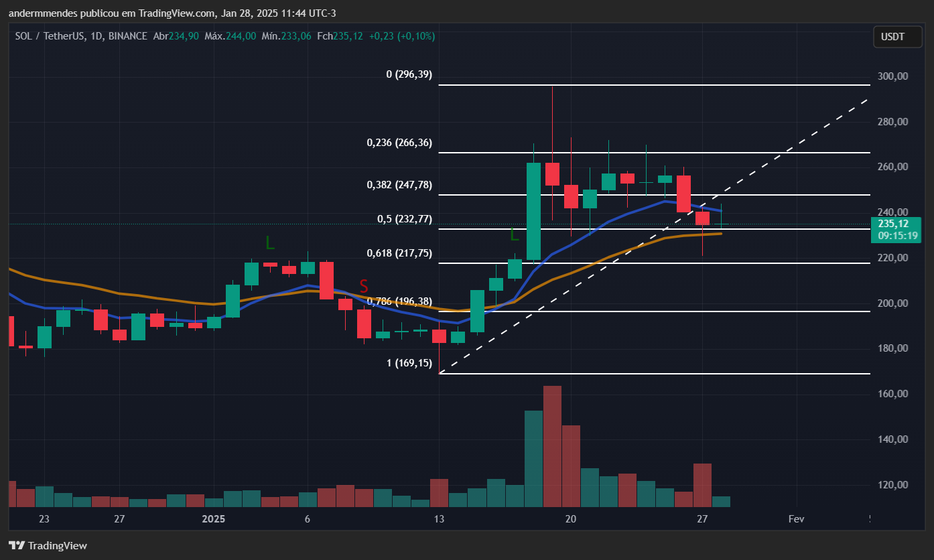Image resolution: width=934 pixels, height=560 pixels.
Task: Click the 200,00 price axis label
Action: pyautogui.click(x=892, y=303)
